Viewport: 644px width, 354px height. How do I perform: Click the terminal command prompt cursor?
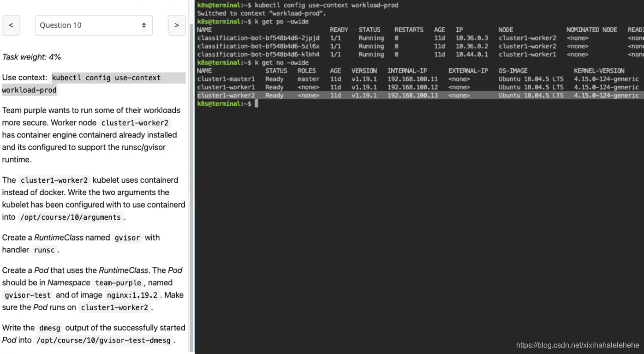coord(256,103)
